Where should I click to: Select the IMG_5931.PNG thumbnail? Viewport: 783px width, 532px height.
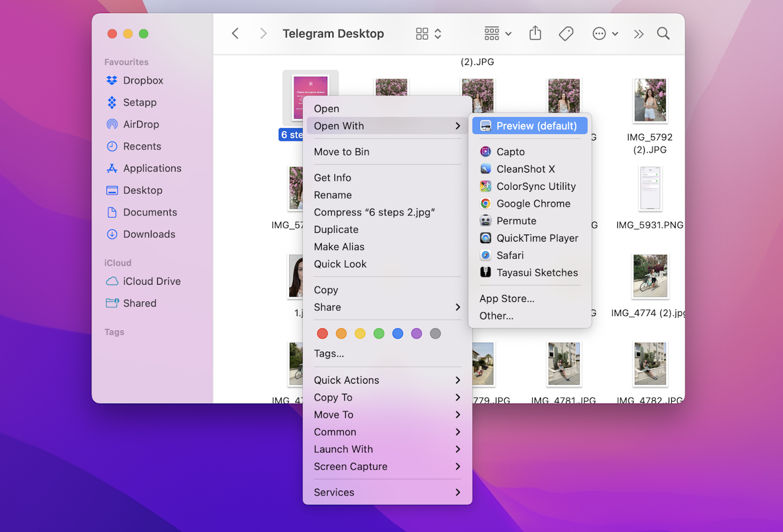[650, 189]
